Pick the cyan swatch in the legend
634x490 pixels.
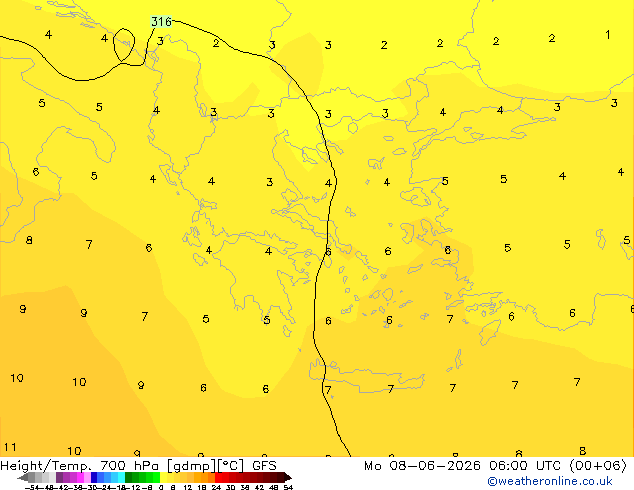[121, 477]
